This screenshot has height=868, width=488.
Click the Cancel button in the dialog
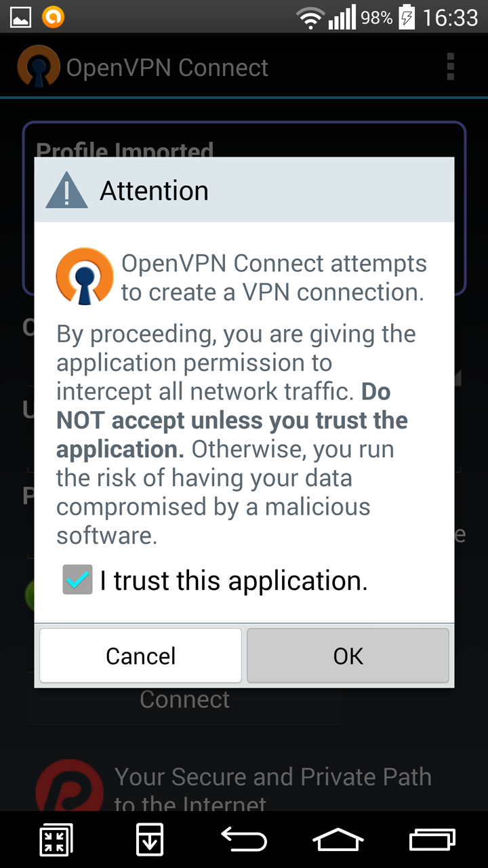coord(140,655)
